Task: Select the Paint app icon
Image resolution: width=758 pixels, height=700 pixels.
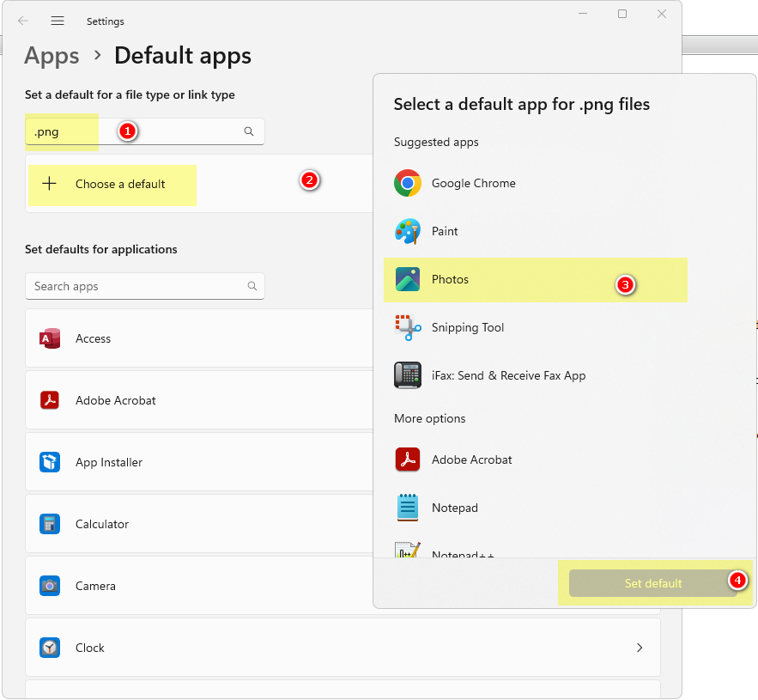Action: pos(408,231)
